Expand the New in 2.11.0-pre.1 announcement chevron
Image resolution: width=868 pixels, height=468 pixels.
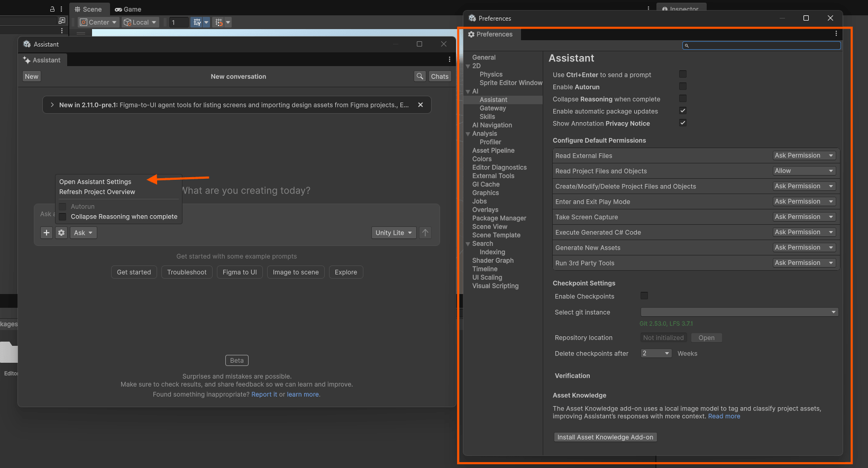[x=52, y=105]
